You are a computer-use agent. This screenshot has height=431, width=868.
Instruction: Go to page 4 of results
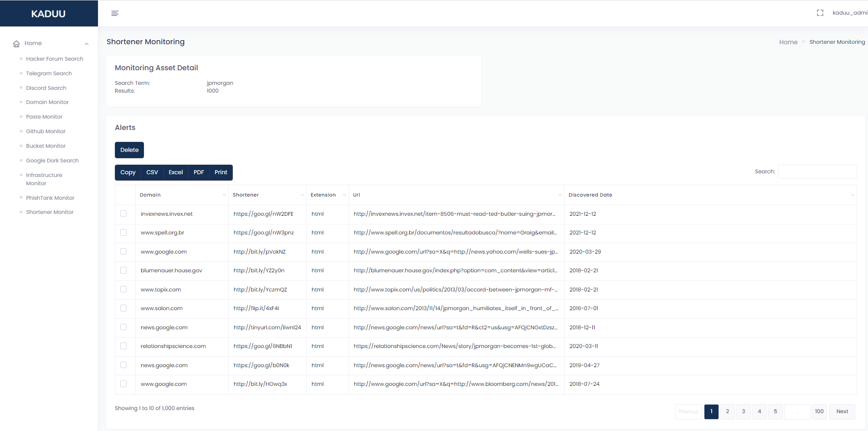coord(759,411)
